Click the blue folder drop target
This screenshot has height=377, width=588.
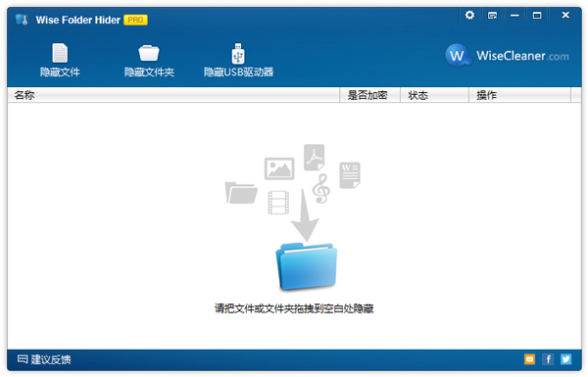click(307, 266)
